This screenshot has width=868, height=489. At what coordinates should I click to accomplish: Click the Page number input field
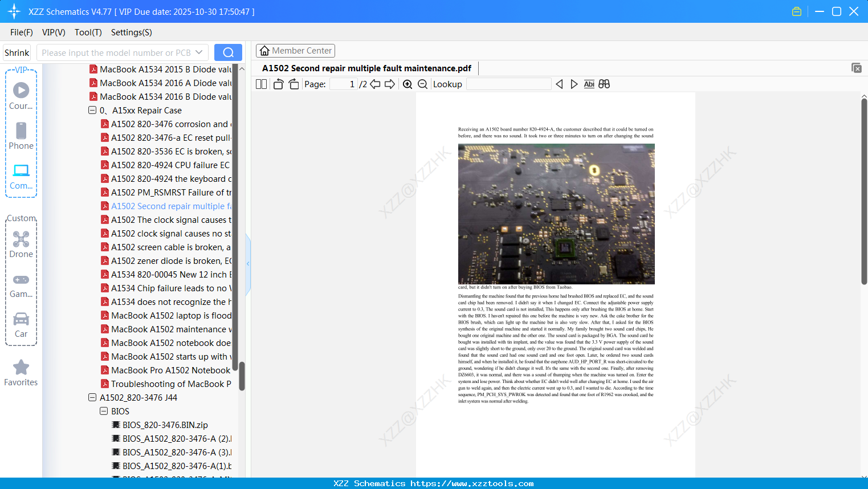(x=343, y=84)
